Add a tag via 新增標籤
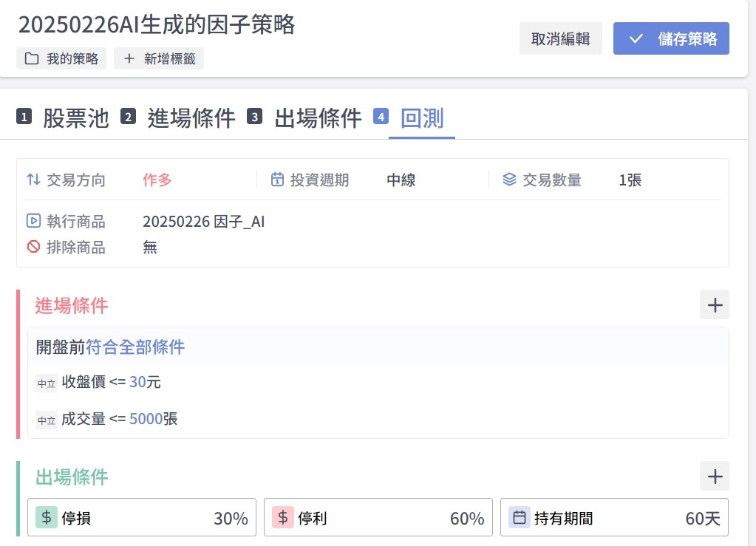Screen dimensions: 756x546 coord(159,59)
